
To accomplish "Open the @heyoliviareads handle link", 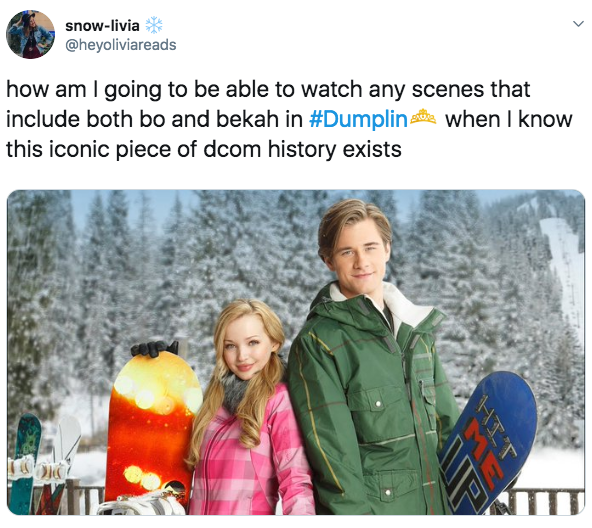I will click(x=120, y=45).
